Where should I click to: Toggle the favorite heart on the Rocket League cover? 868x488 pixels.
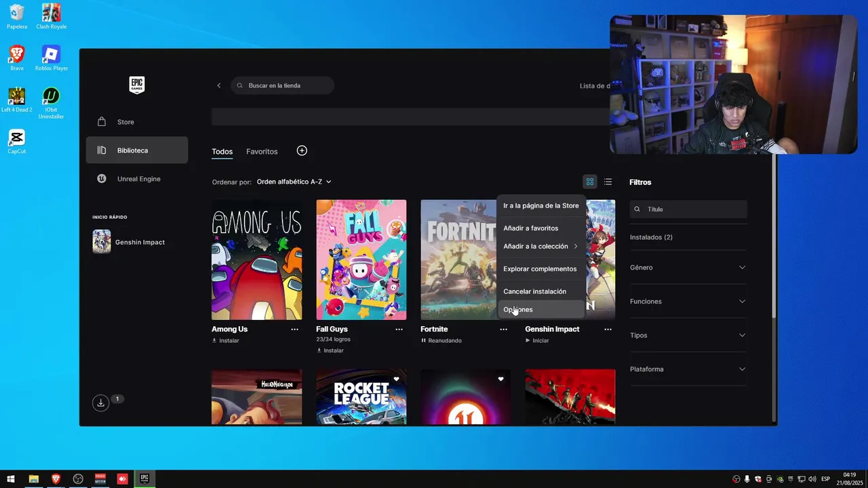[396, 379]
